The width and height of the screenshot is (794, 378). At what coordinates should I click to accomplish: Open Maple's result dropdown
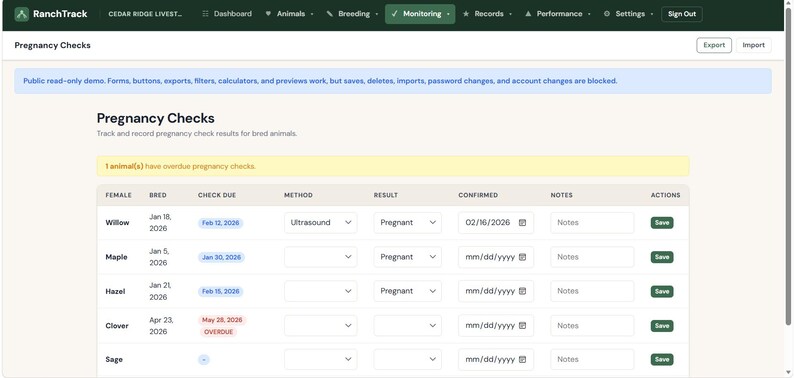(408, 257)
